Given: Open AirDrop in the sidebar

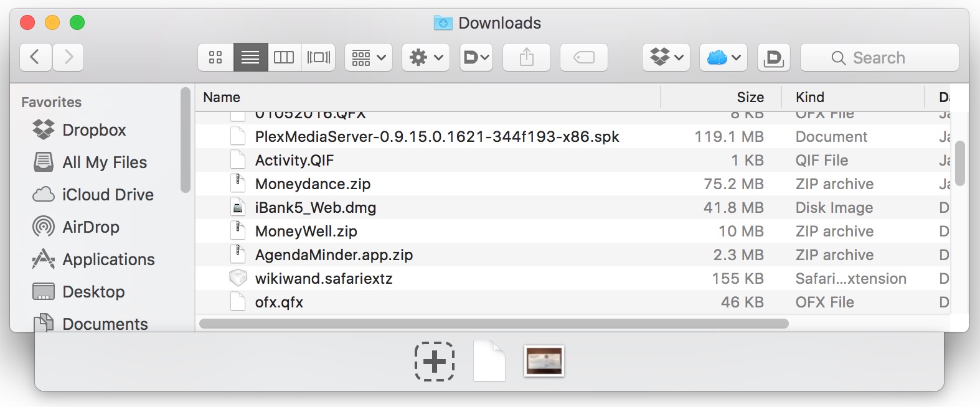Looking at the screenshot, I should 91,227.
